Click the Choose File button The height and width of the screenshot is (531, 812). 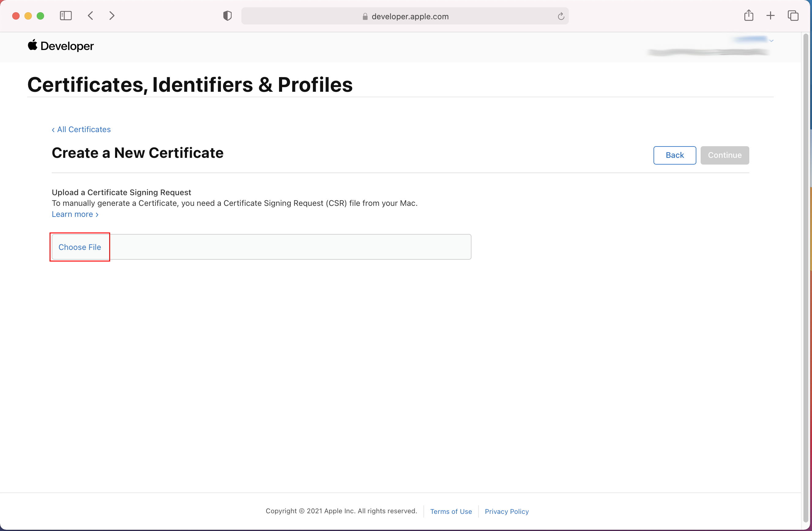[x=80, y=247]
